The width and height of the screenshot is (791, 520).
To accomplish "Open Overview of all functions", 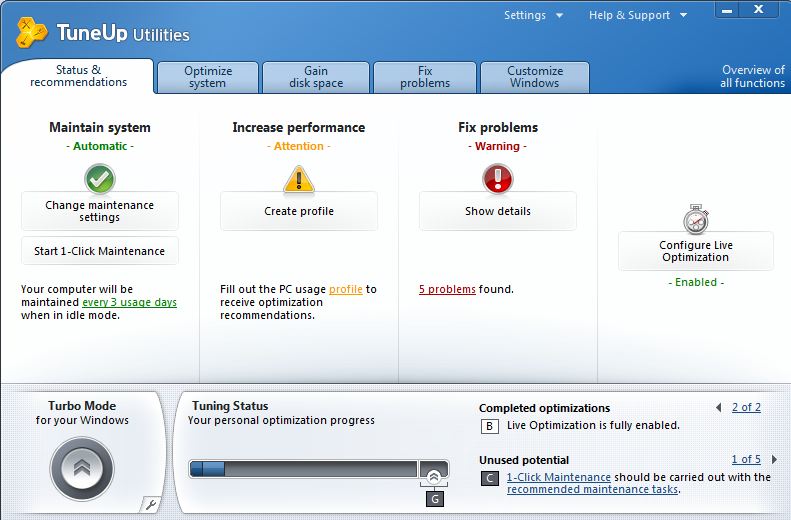I will click(x=752, y=77).
